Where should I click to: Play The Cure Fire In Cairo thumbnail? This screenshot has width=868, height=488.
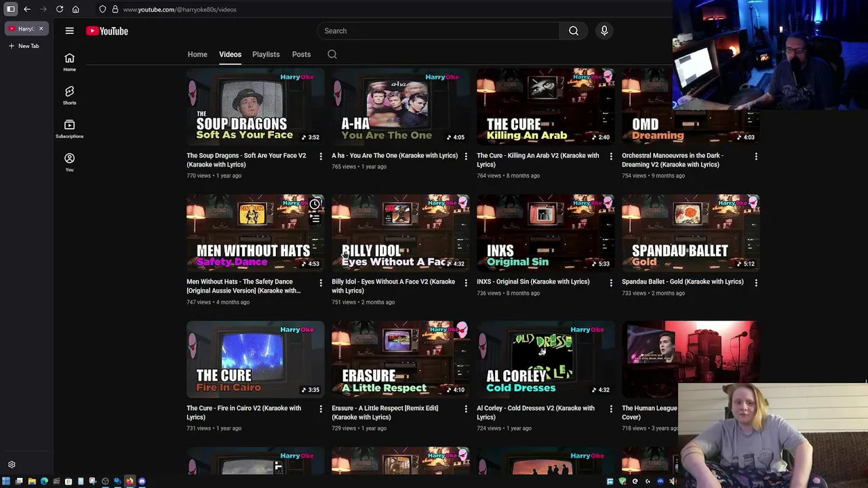(255, 359)
